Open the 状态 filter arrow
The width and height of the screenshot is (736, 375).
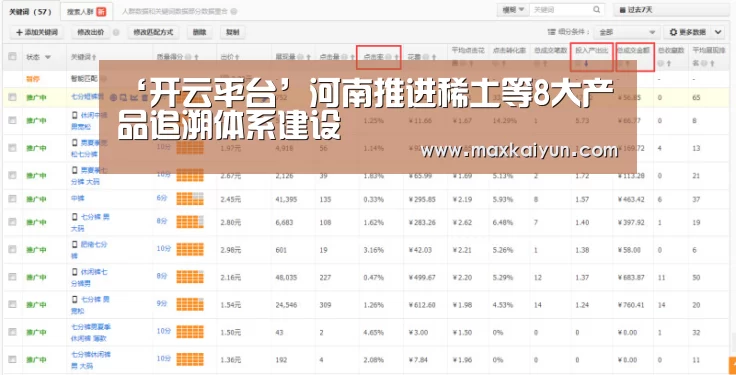[x=47, y=57]
